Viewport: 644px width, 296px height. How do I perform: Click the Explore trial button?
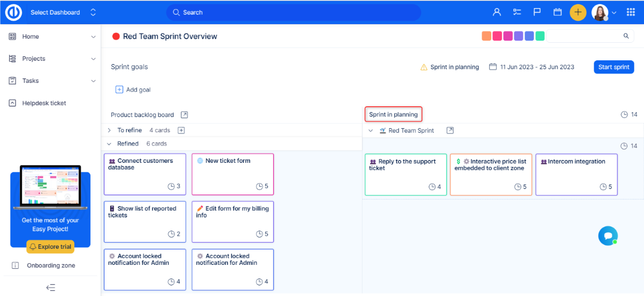click(50, 247)
